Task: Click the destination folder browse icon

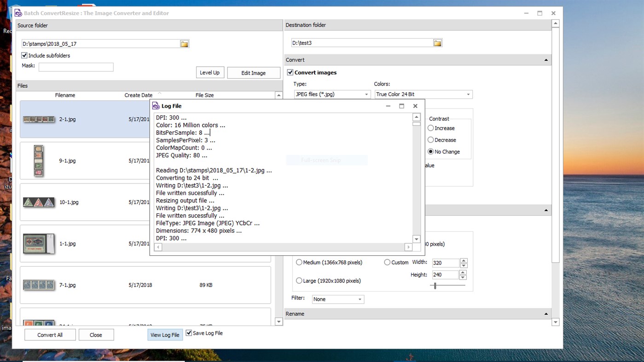Action: pos(437,42)
